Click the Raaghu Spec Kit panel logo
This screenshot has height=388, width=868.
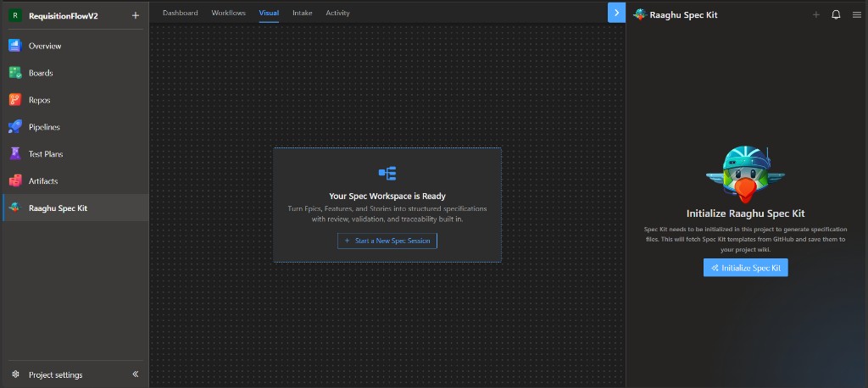pos(640,15)
